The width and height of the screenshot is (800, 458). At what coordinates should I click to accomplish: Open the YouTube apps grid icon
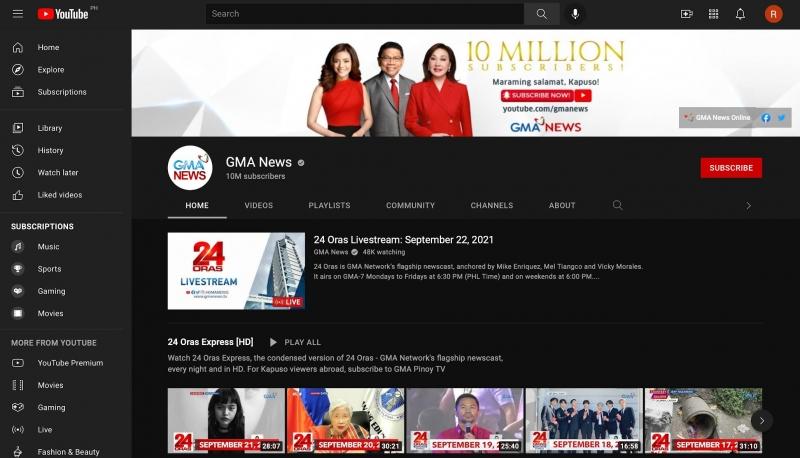pyautogui.click(x=713, y=14)
